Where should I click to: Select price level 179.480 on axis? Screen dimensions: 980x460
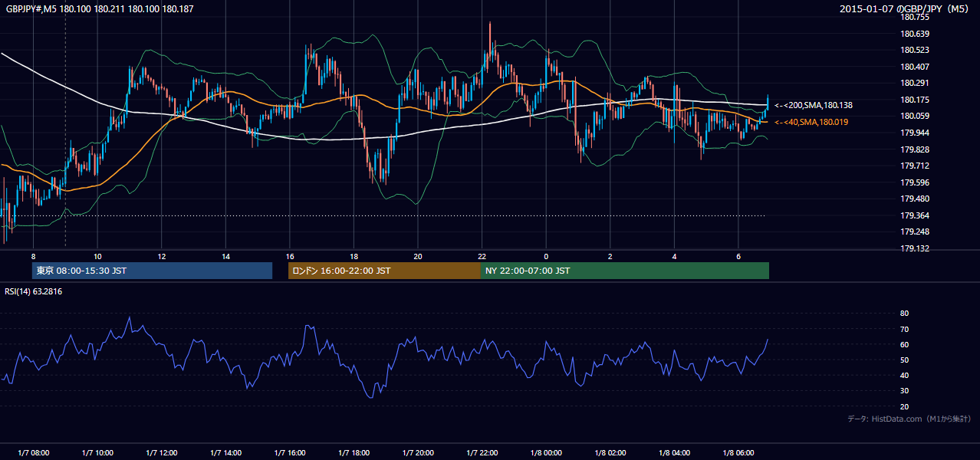(915, 199)
